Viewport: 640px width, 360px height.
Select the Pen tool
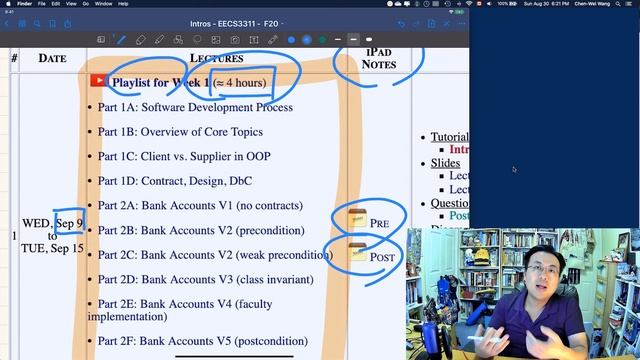coord(120,40)
